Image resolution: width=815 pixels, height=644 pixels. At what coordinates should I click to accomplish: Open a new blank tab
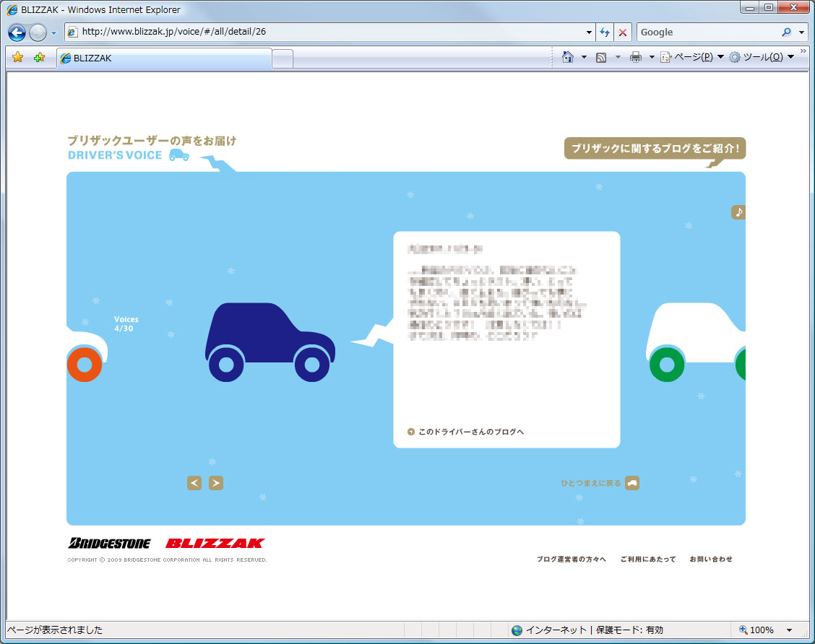click(283, 58)
